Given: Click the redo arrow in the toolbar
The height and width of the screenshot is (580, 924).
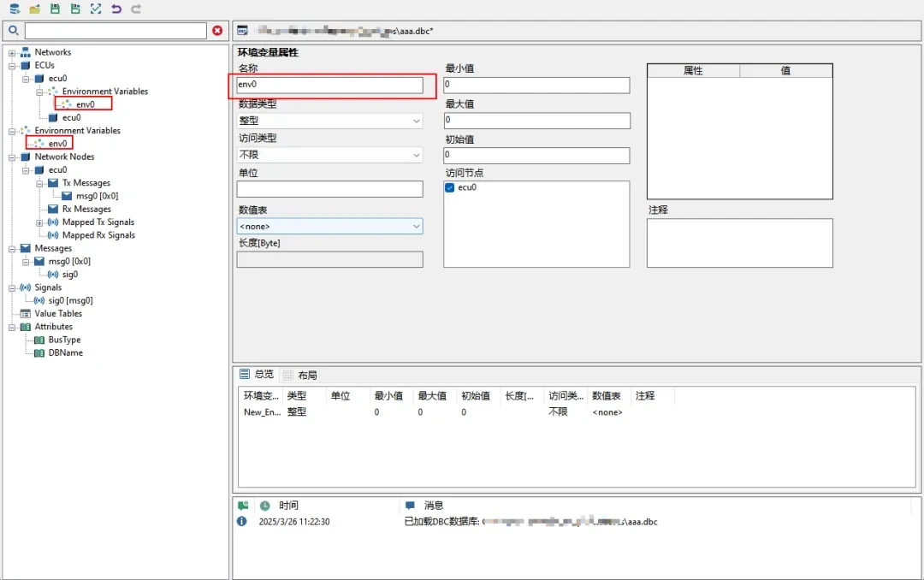Looking at the screenshot, I should [136, 9].
